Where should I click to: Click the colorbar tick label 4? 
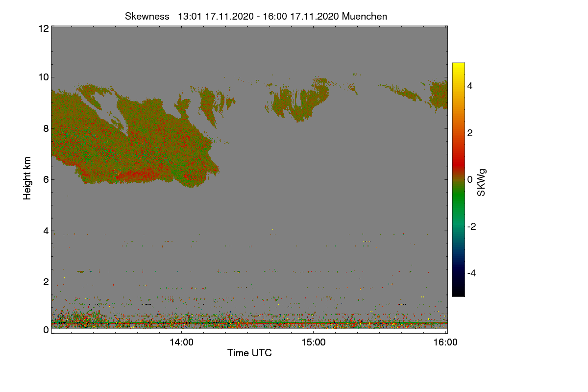point(470,86)
